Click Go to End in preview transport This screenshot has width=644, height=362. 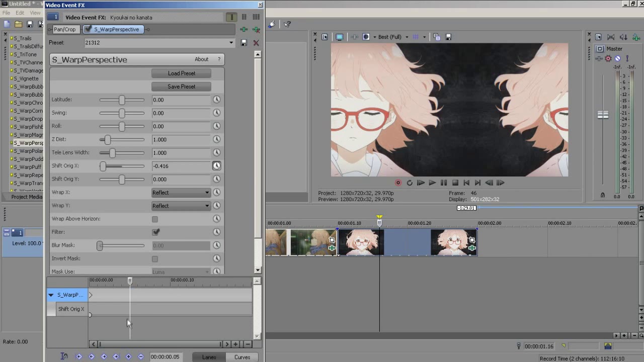click(x=477, y=183)
